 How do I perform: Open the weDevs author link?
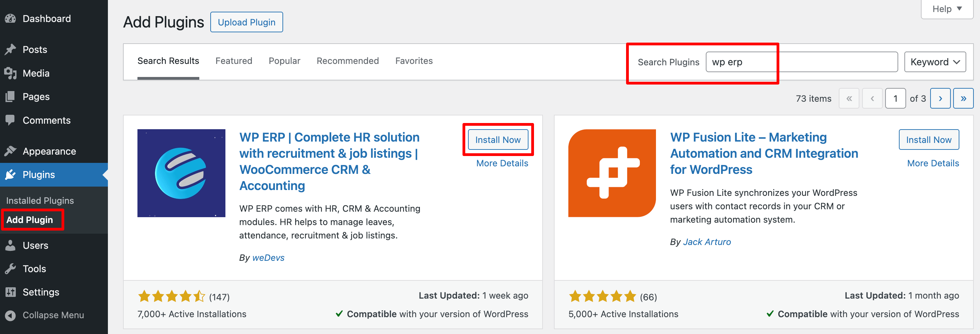click(x=268, y=257)
